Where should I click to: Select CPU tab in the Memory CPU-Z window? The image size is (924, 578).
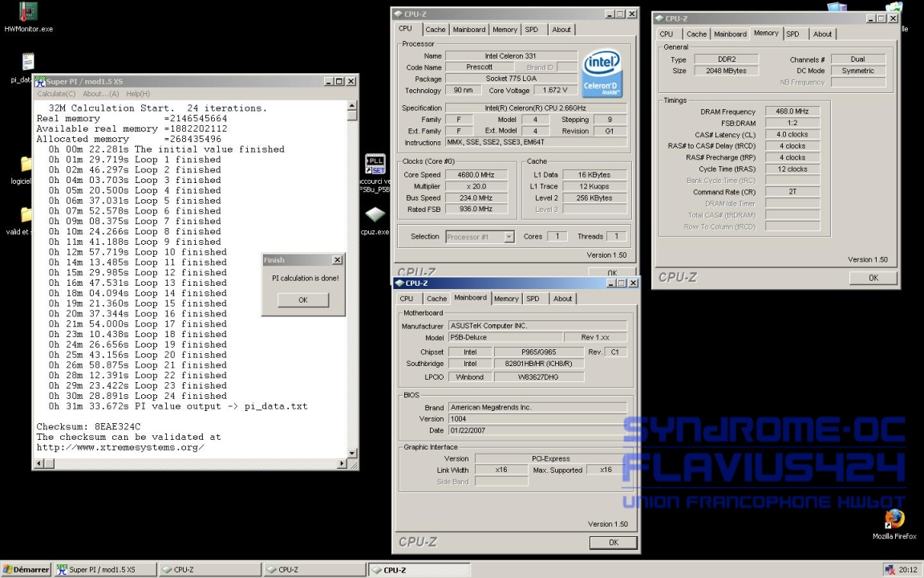click(x=667, y=35)
